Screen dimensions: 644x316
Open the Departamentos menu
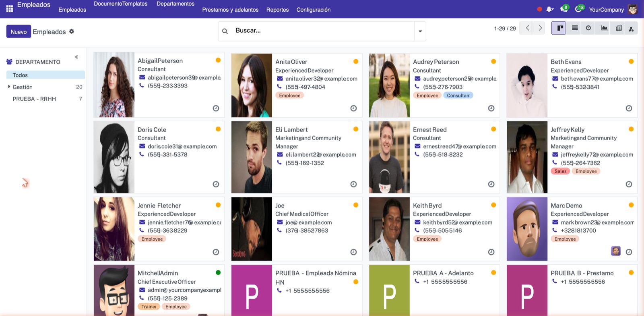pos(175,4)
